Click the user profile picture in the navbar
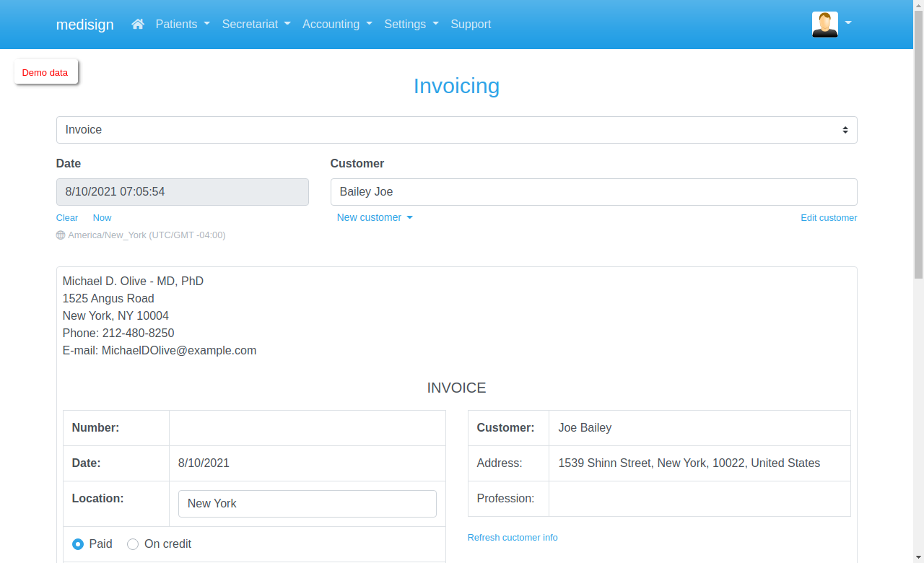 [824, 24]
